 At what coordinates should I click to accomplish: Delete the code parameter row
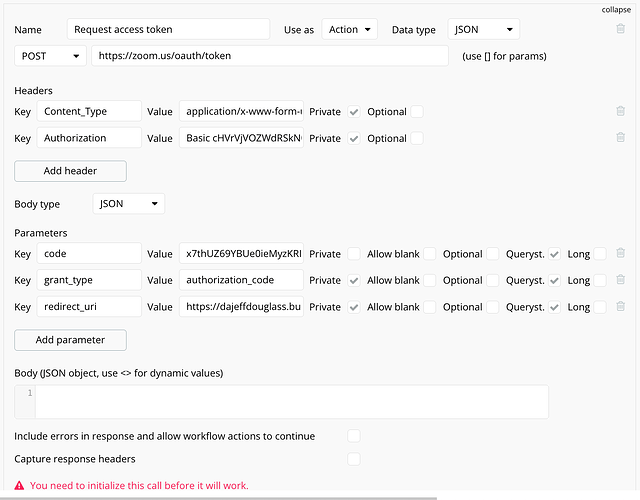pos(621,254)
